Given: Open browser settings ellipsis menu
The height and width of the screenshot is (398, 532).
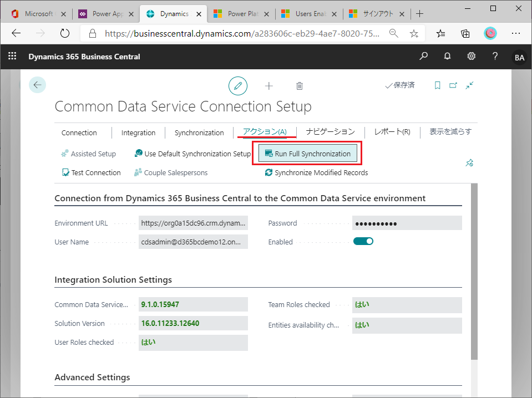Looking at the screenshot, I should (x=516, y=33).
